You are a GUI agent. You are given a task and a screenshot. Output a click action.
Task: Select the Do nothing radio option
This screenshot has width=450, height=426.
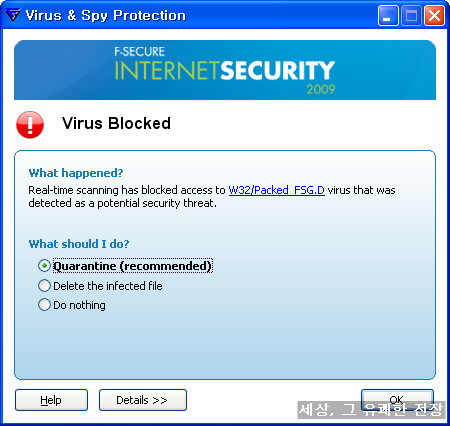(72, 305)
